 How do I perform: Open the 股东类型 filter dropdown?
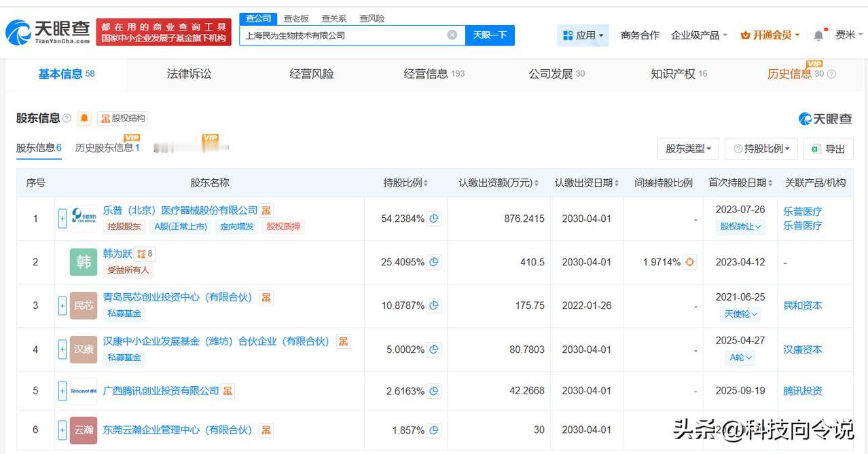pyautogui.click(x=688, y=149)
